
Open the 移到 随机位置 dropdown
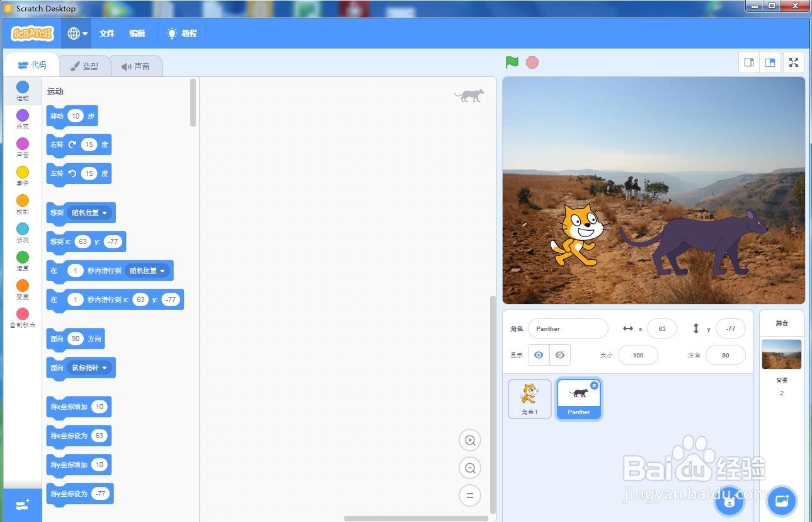[89, 212]
